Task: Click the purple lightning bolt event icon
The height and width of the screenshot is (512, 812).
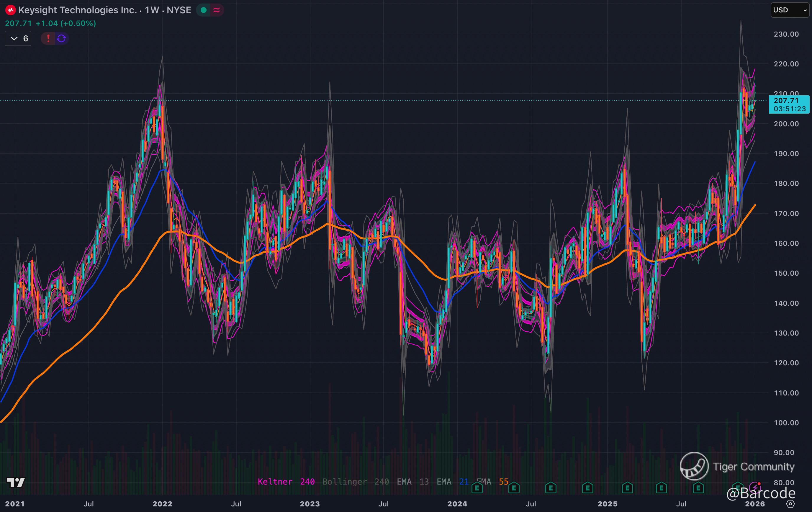Action: (x=755, y=488)
